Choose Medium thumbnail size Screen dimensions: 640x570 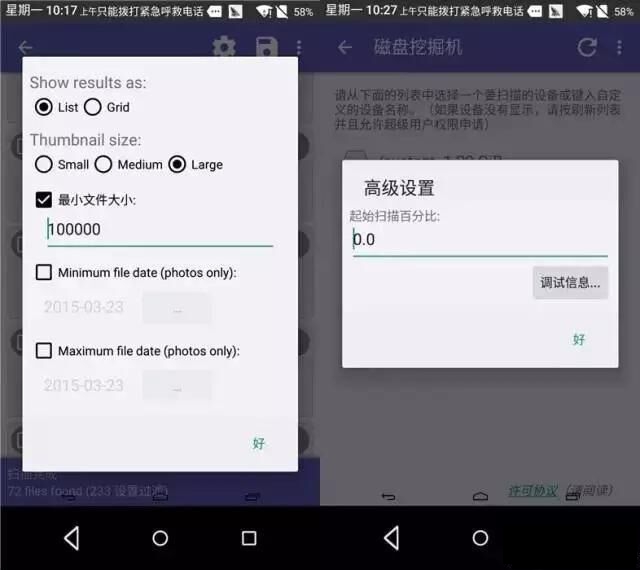coord(103,164)
